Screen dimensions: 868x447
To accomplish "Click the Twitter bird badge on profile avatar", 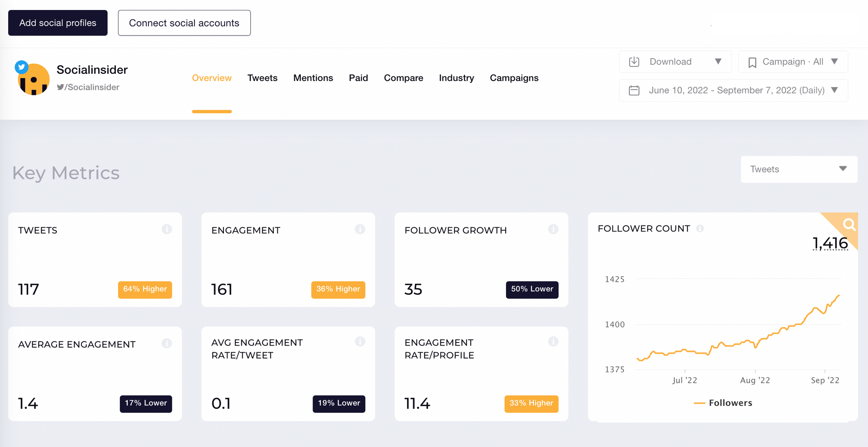I will 22,67.
